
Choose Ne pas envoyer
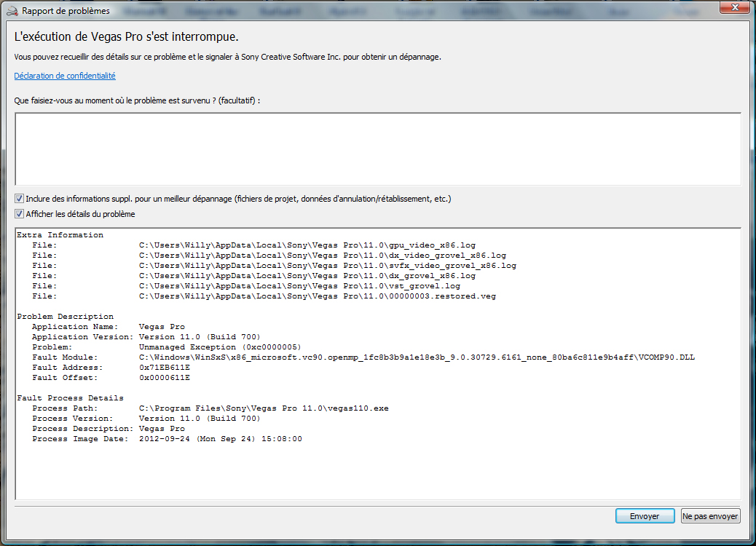710,516
